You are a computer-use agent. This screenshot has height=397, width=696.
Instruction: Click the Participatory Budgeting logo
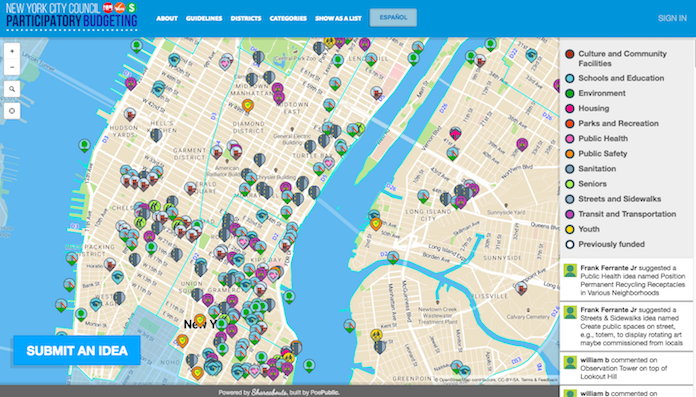point(71,17)
